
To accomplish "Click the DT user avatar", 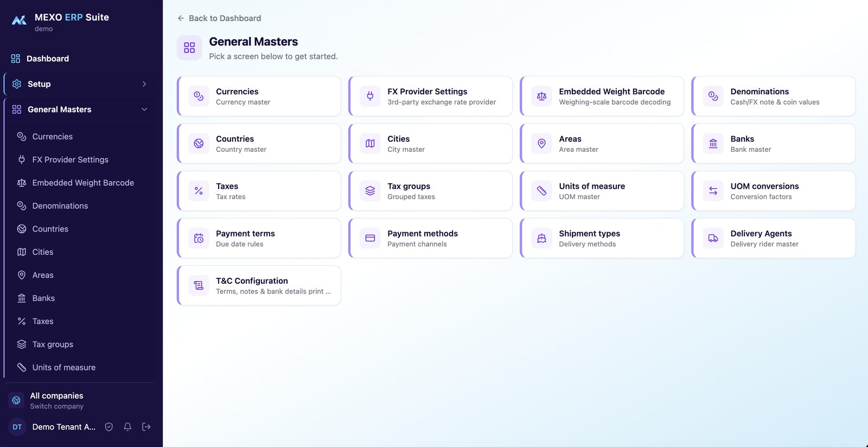I will pyautogui.click(x=17, y=427).
